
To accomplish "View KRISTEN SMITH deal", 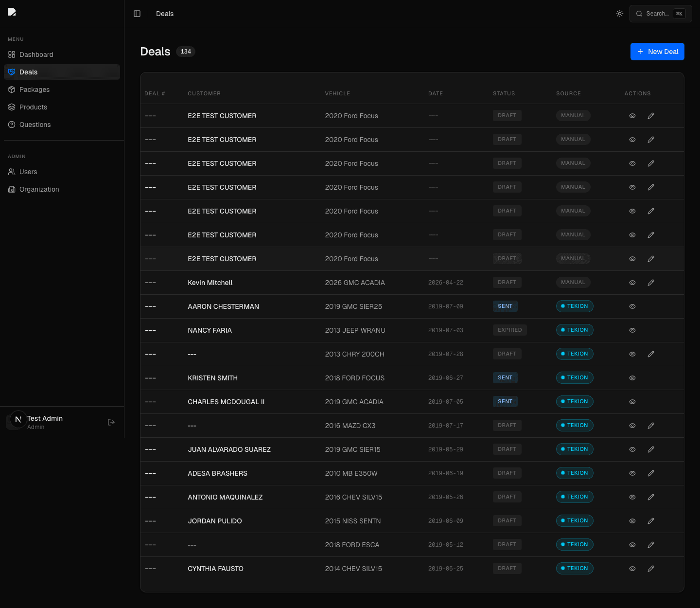I will click(x=632, y=378).
